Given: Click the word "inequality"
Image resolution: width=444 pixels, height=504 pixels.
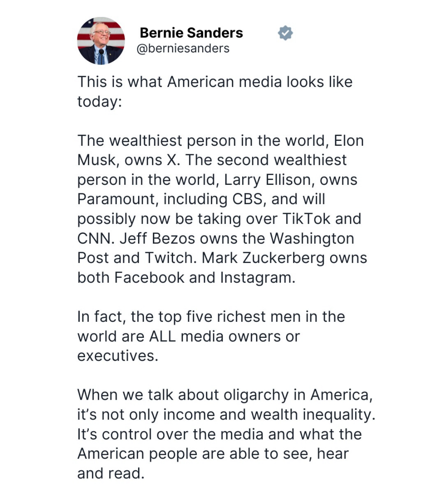Looking at the screenshot, I should click(339, 415).
